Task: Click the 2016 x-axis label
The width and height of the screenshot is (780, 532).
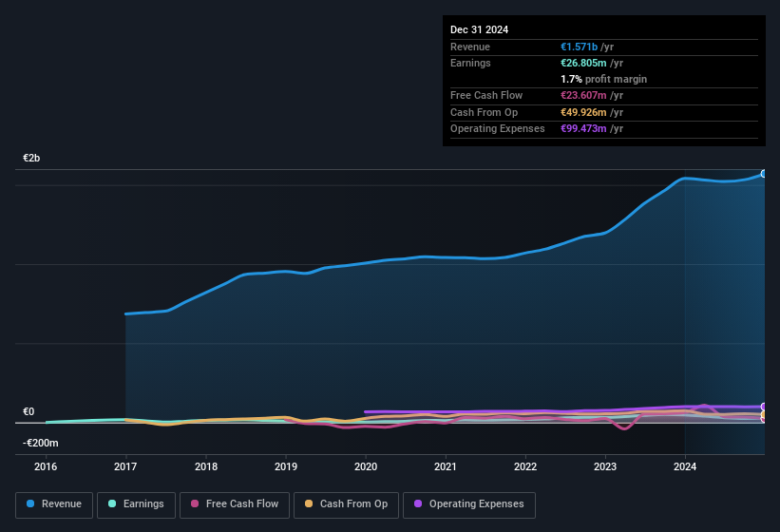Action: pyautogui.click(x=46, y=466)
